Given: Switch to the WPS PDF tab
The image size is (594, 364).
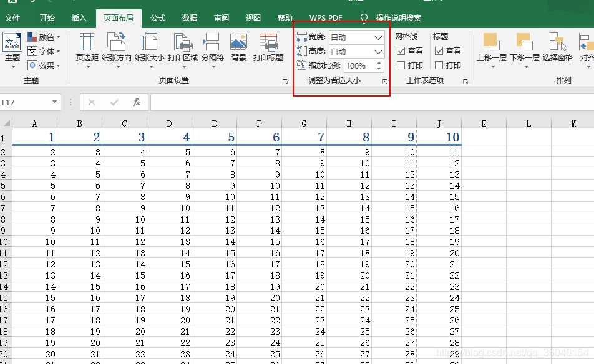Looking at the screenshot, I should (x=326, y=18).
